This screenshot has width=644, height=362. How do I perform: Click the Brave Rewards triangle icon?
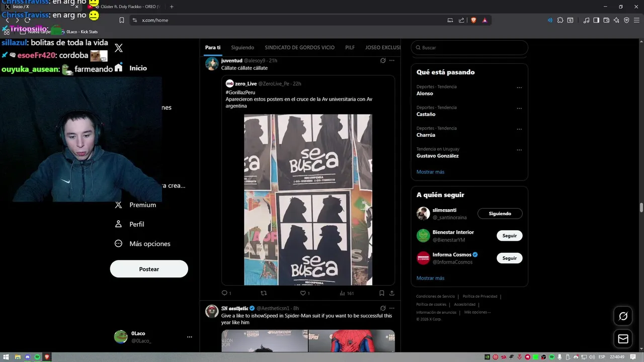coord(485,20)
